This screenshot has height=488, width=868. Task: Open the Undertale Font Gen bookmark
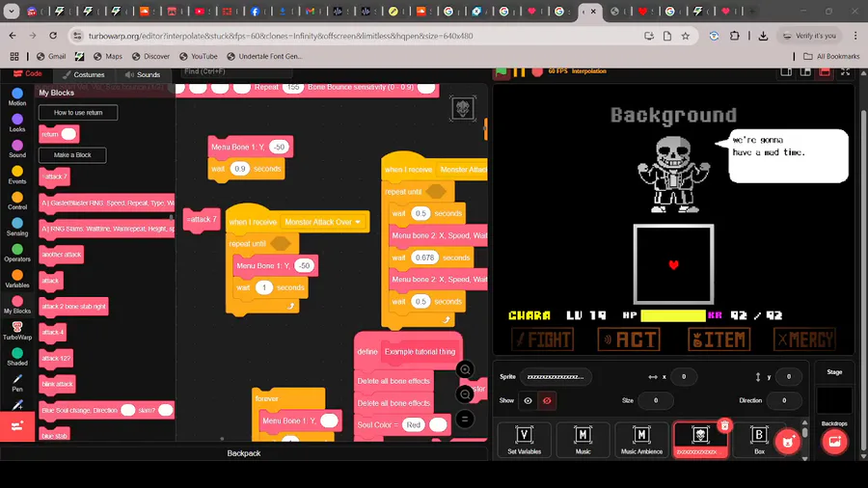(x=264, y=56)
